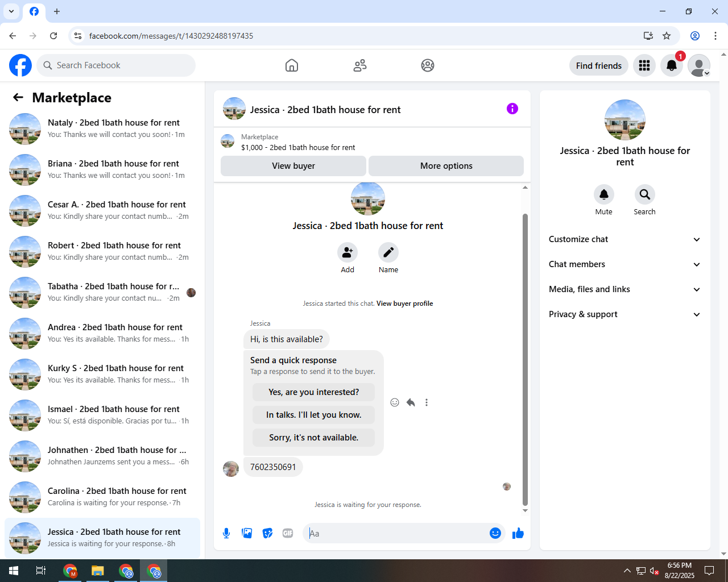Screen dimensions: 728x582
Task: Choose a sticker icon
Action: tap(267, 533)
